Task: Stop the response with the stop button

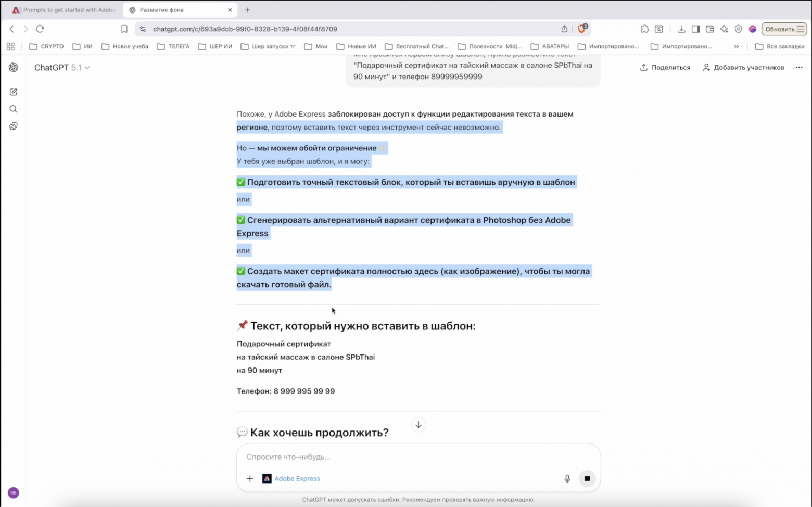Action: click(x=587, y=478)
